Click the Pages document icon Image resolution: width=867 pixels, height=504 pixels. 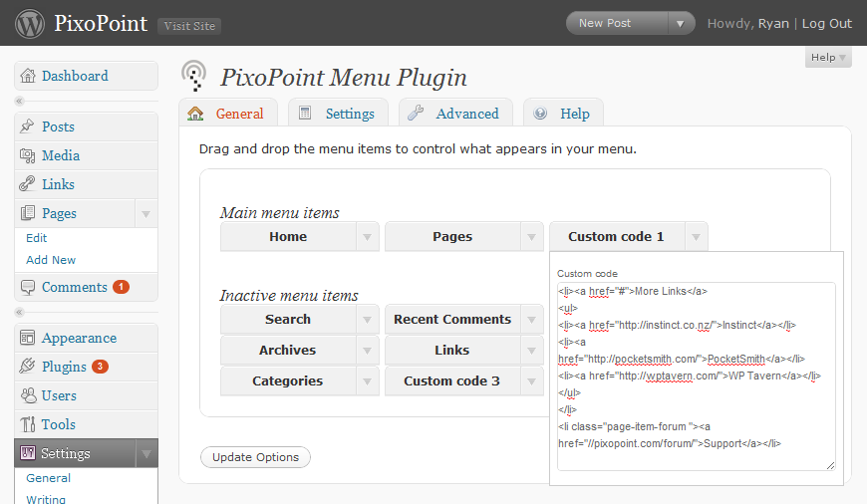pos(28,213)
